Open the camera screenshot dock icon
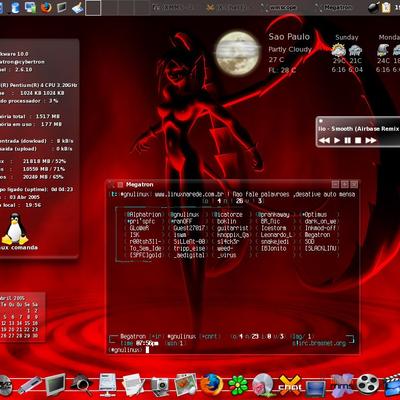 point(160,386)
